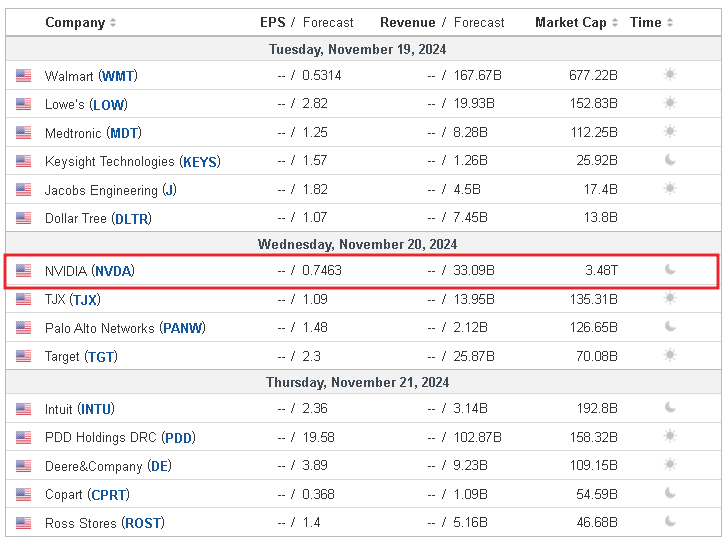Click the US flag beside Keysight Technologies
Viewport: 728px width, 541px height.
pos(23,161)
